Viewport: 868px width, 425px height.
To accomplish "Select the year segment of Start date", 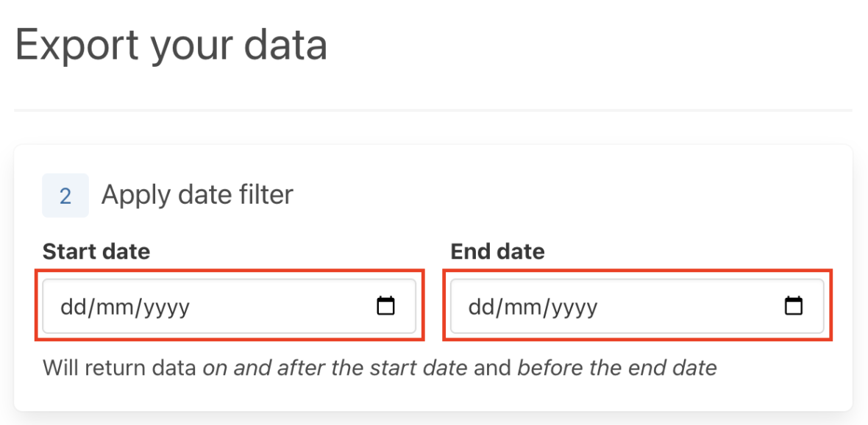I will (166, 307).
